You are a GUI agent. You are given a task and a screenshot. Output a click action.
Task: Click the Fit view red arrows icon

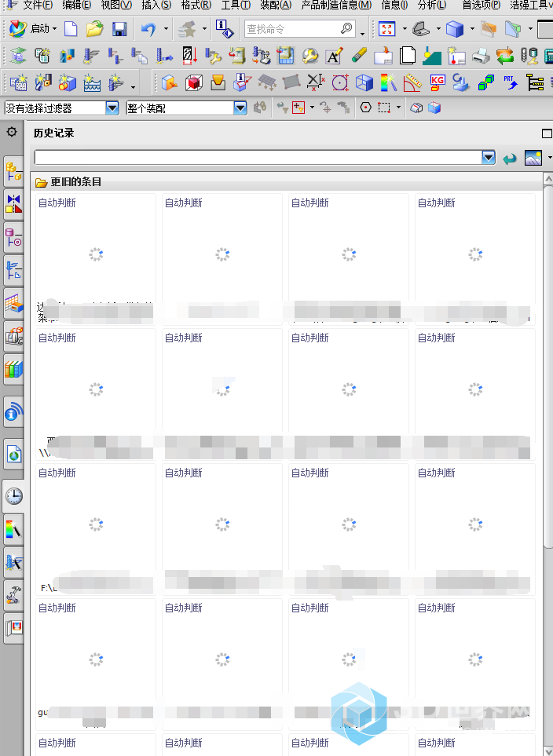pyautogui.click(x=386, y=29)
